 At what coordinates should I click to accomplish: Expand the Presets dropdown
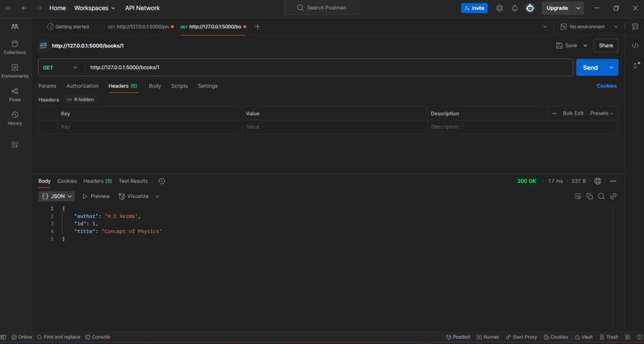tap(602, 114)
